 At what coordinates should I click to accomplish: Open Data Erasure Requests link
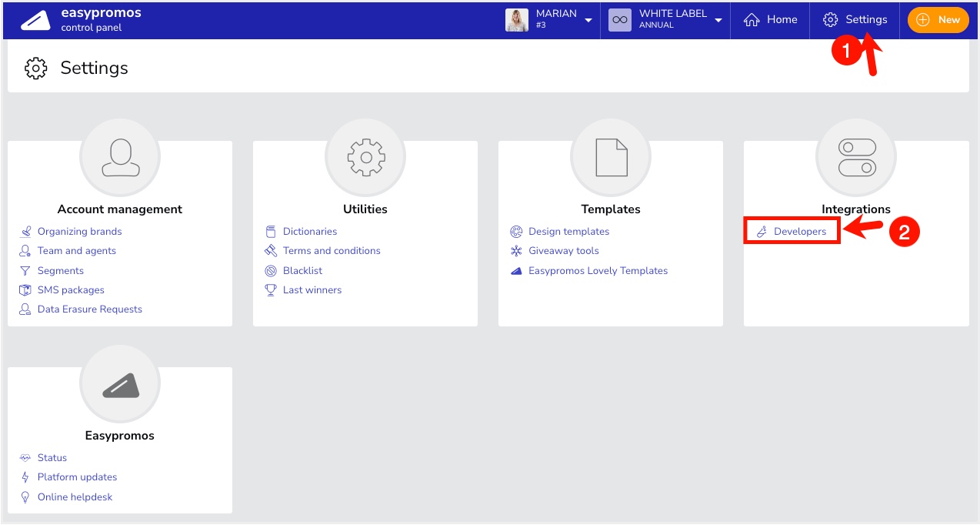coord(90,309)
